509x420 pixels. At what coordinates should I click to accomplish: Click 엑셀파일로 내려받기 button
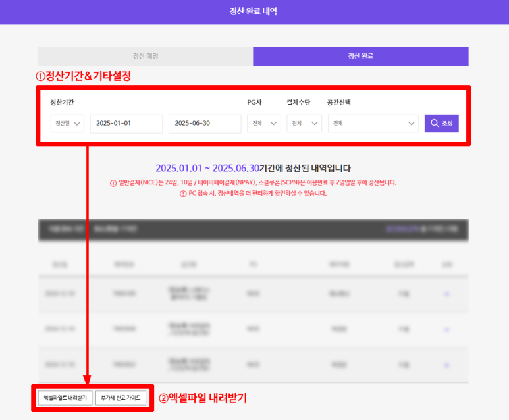(x=65, y=398)
